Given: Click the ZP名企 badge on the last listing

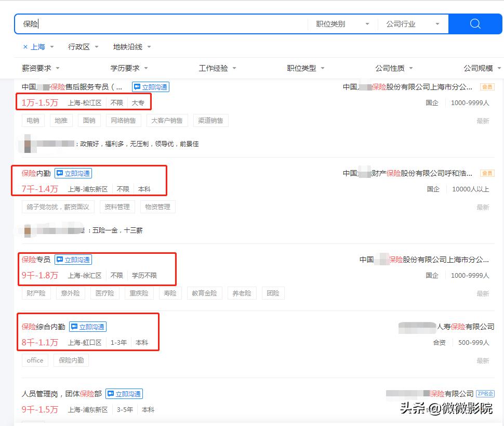Looking at the screenshot, I should click(x=486, y=394).
